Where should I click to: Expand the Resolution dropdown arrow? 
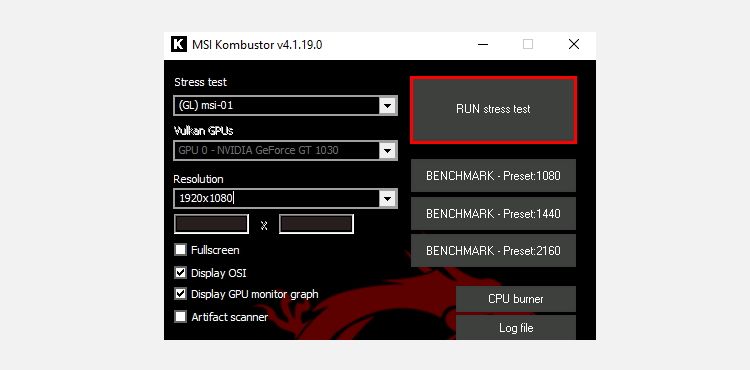click(387, 198)
